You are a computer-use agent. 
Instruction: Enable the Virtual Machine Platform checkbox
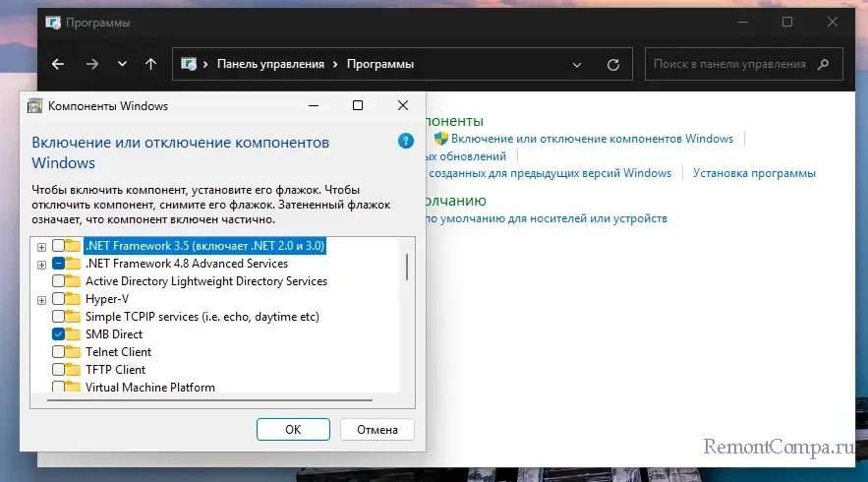[x=58, y=387]
